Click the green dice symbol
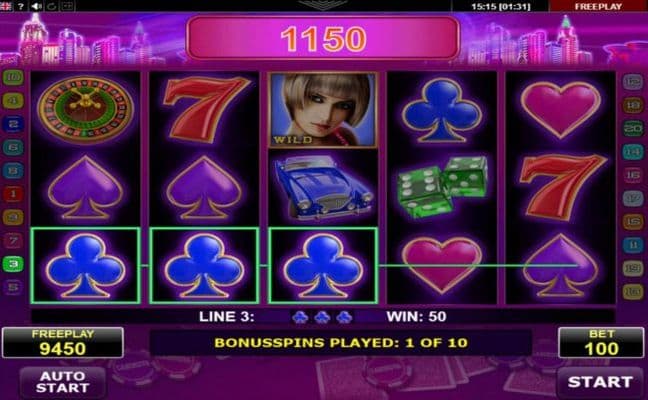The width and height of the screenshot is (648, 400). (442, 186)
